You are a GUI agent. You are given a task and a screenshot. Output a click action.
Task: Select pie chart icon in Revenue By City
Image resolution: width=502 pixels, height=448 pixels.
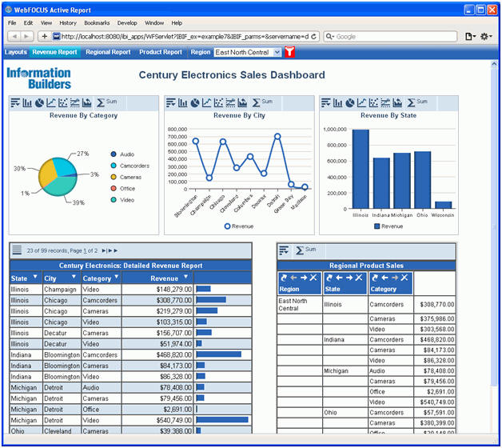[x=195, y=102]
